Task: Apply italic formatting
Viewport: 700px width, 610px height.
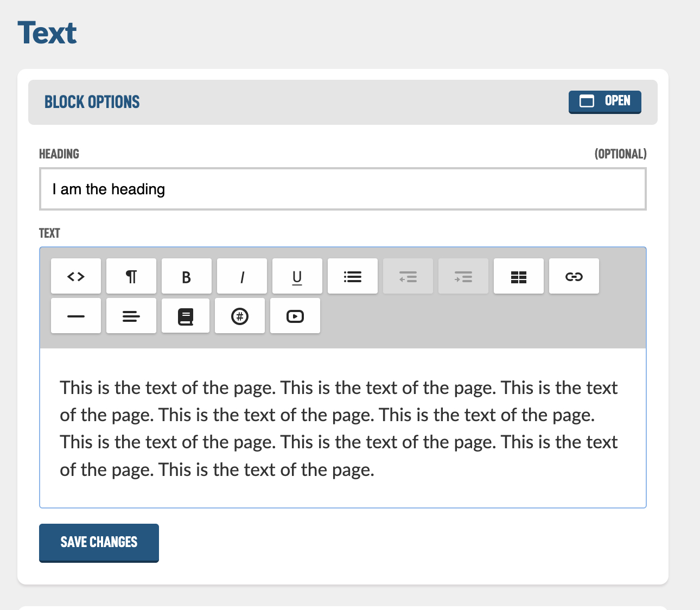Action: [x=242, y=276]
